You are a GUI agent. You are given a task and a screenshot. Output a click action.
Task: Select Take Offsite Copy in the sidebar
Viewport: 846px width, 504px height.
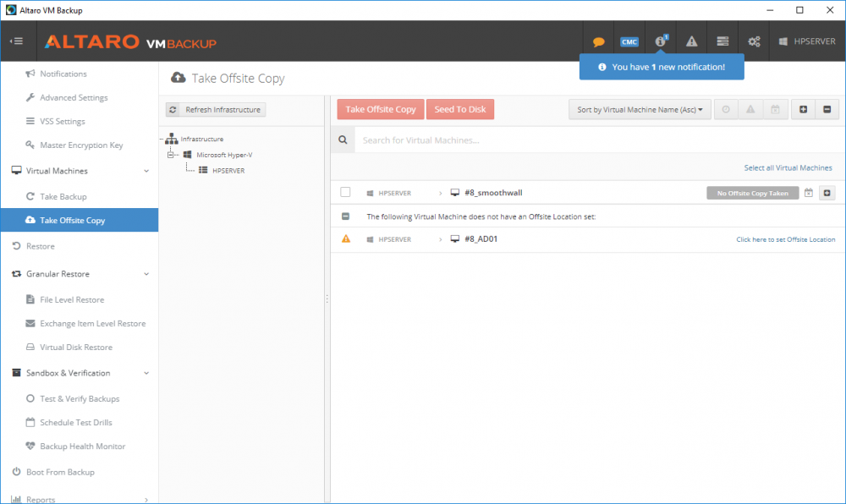tap(80, 220)
